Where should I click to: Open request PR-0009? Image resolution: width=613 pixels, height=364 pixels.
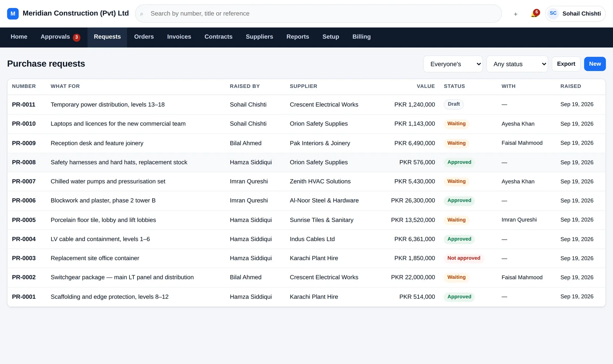point(24,143)
